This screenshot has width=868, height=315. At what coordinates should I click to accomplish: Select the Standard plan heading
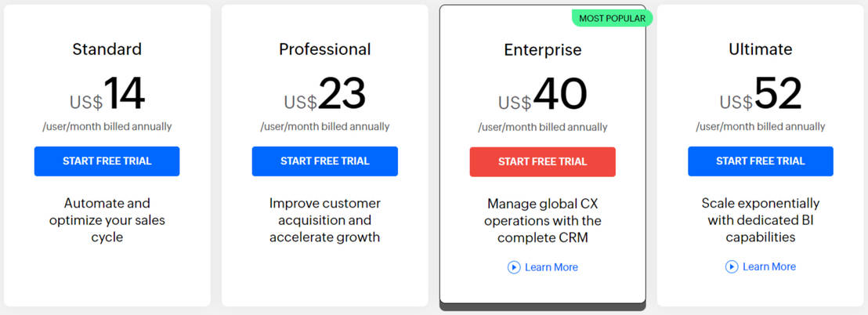pos(107,49)
